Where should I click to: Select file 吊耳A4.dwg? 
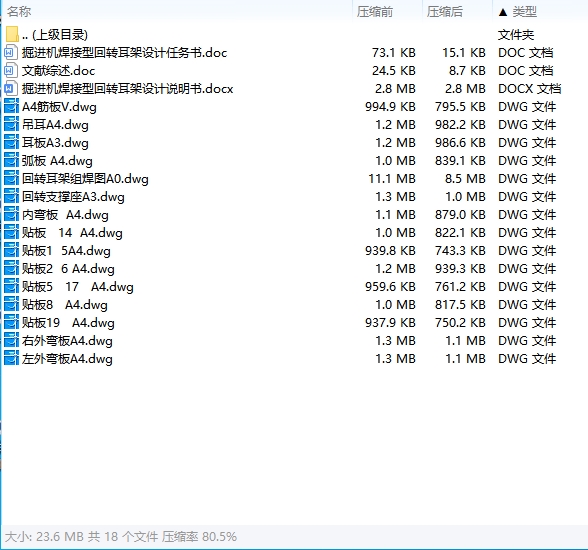point(55,125)
